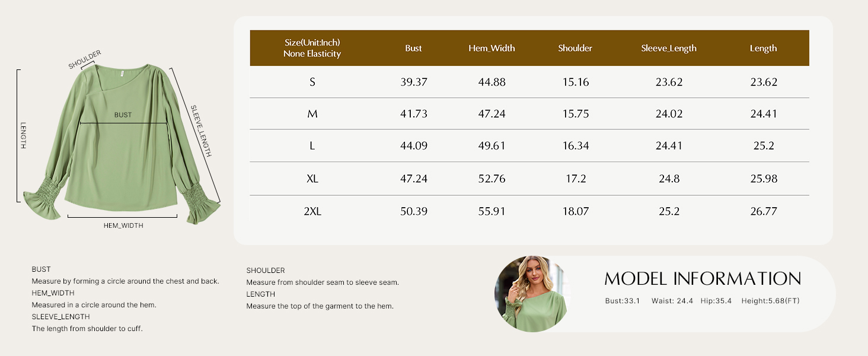Viewport: 868px width, 356px height.
Task: Click the MODEL INFORMATION heading
Action: (x=703, y=279)
